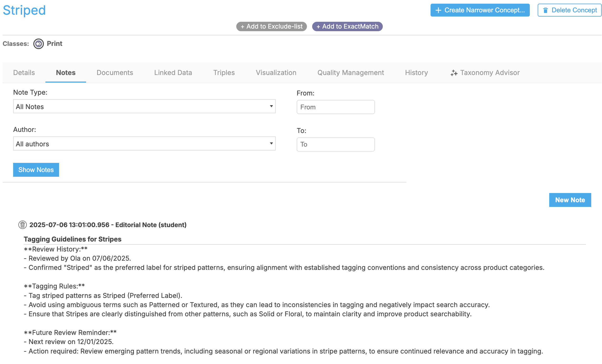Click the To date input field
Image resolution: width=602 pixels, height=364 pixels.
(336, 144)
